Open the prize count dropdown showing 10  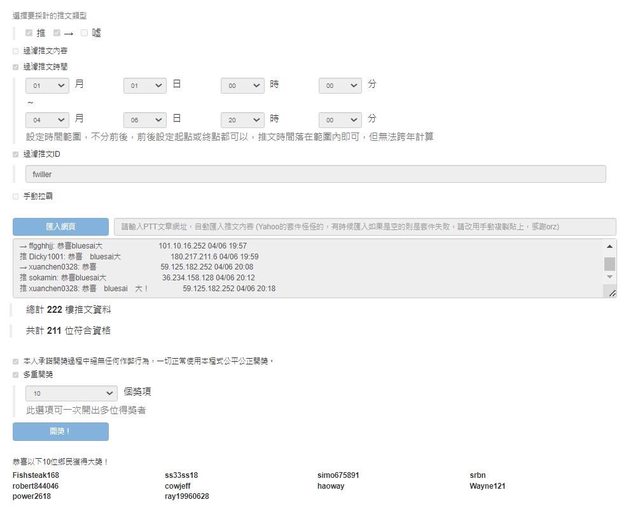coord(75,394)
